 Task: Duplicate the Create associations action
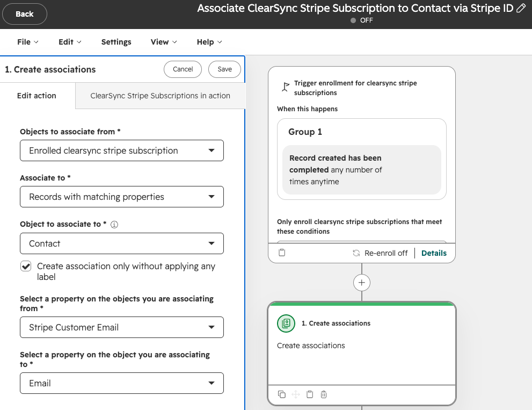coord(282,394)
